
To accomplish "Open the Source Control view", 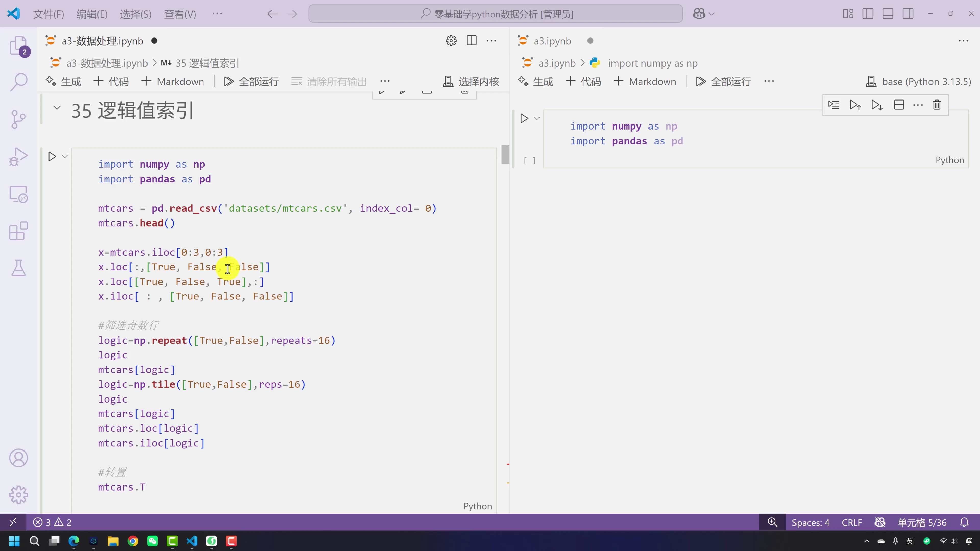I will [18, 119].
